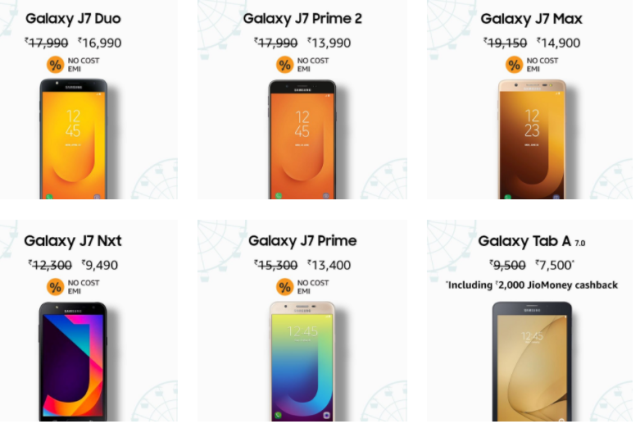Click the Galaxy J7 Prime 2 No Cost EMI percent icon
The image size is (640, 433).
point(284,65)
